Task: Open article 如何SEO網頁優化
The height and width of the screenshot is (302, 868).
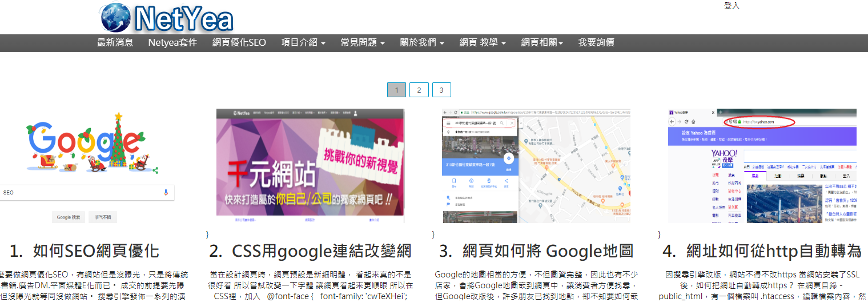Action: click(85, 251)
